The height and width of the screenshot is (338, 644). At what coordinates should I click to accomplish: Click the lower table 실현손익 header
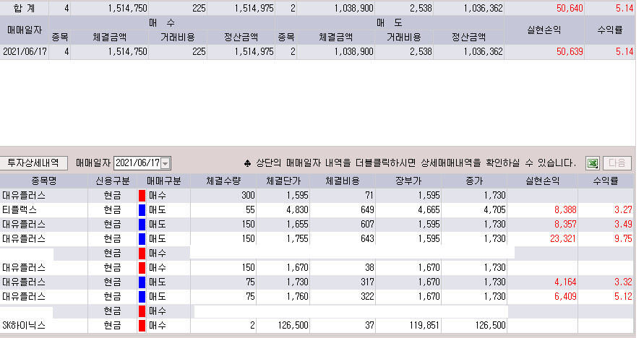coord(543,181)
